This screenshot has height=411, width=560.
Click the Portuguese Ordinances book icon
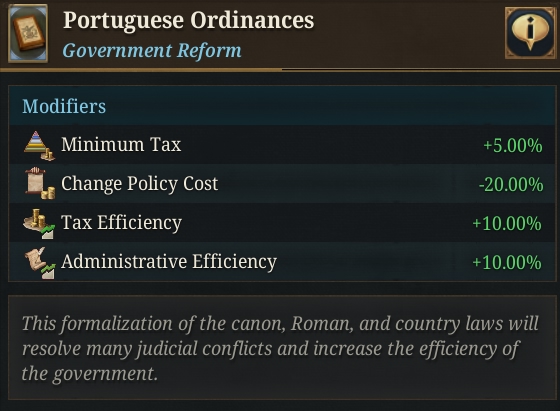28,33
